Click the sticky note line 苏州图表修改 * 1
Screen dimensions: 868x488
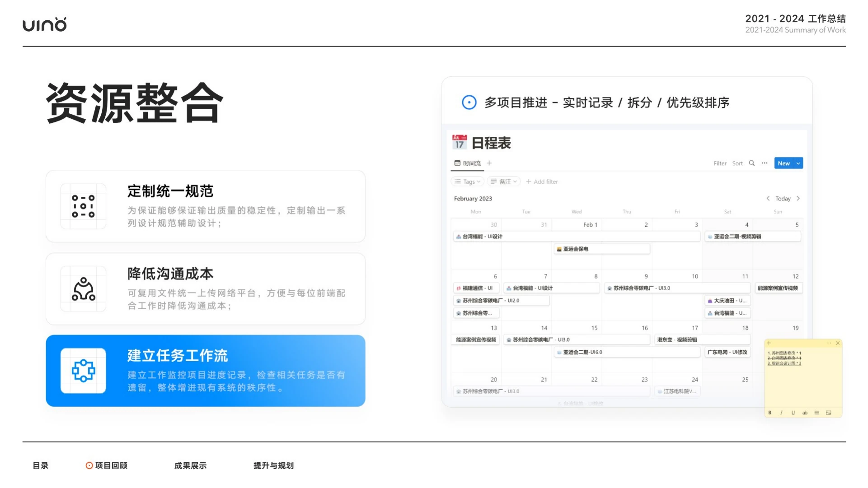point(784,353)
